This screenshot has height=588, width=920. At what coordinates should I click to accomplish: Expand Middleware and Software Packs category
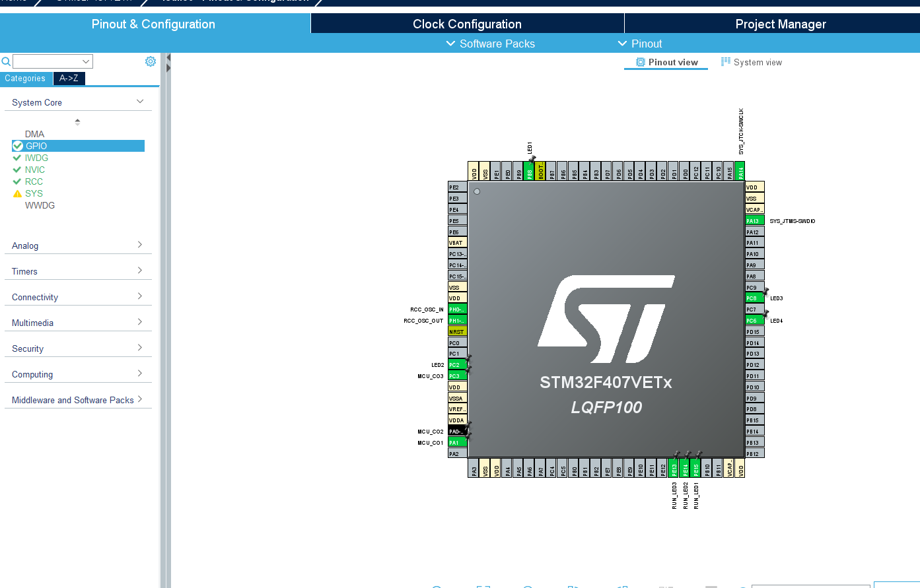140,399
